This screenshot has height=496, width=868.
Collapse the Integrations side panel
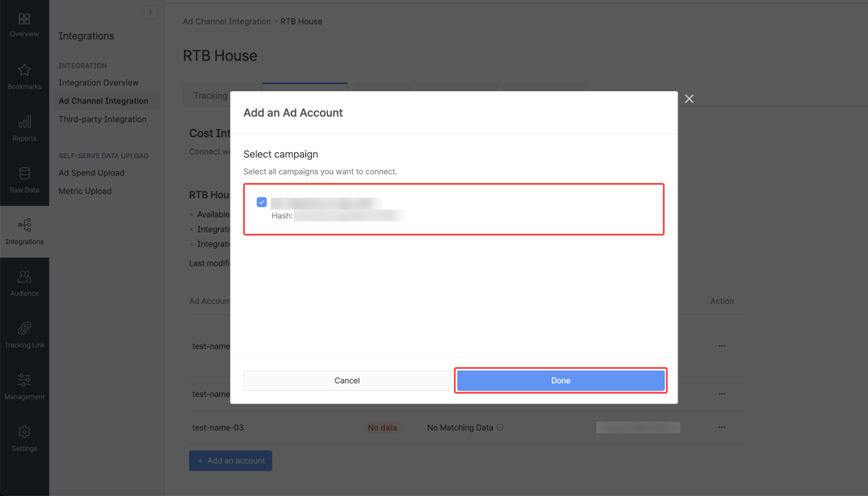[x=151, y=12]
